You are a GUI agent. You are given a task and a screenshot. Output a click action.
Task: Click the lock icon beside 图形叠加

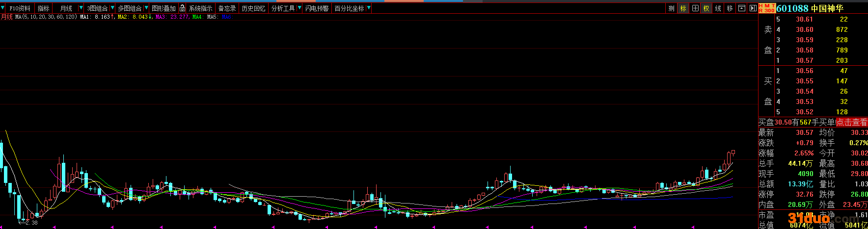[182, 8]
